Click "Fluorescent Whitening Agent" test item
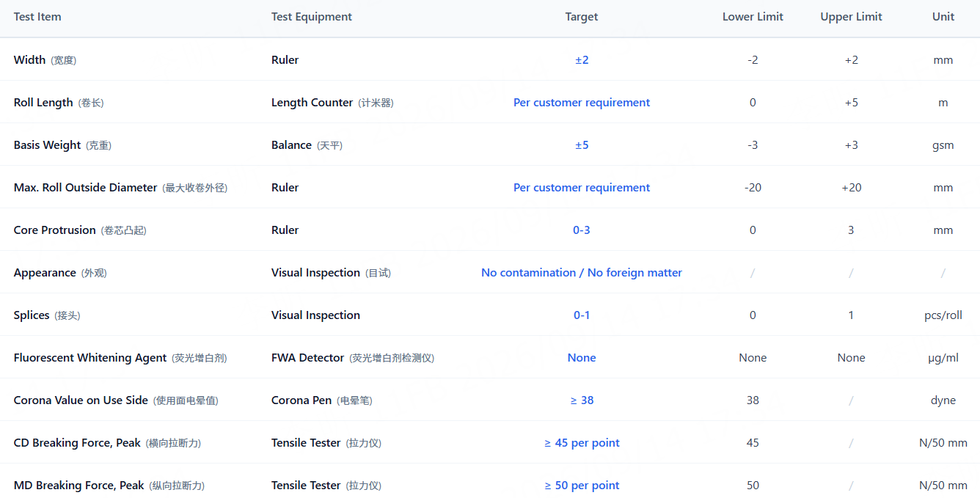The width and height of the screenshot is (980, 498). click(x=120, y=358)
